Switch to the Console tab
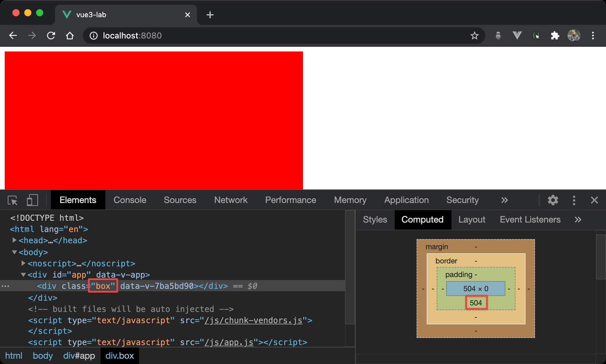This screenshot has width=606, height=364. (x=130, y=200)
